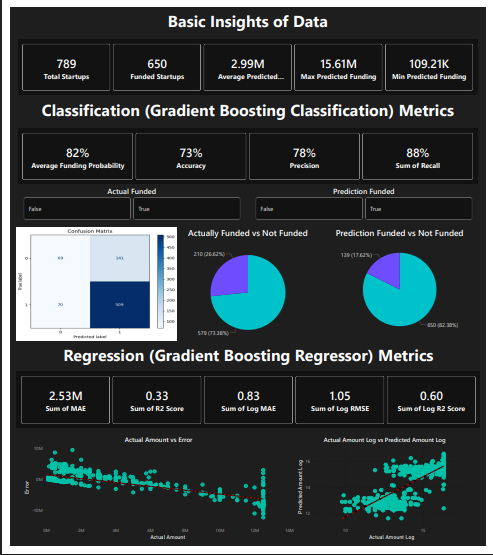Open the 2.99M Average Predicted card
The image size is (493, 555).
(247, 68)
